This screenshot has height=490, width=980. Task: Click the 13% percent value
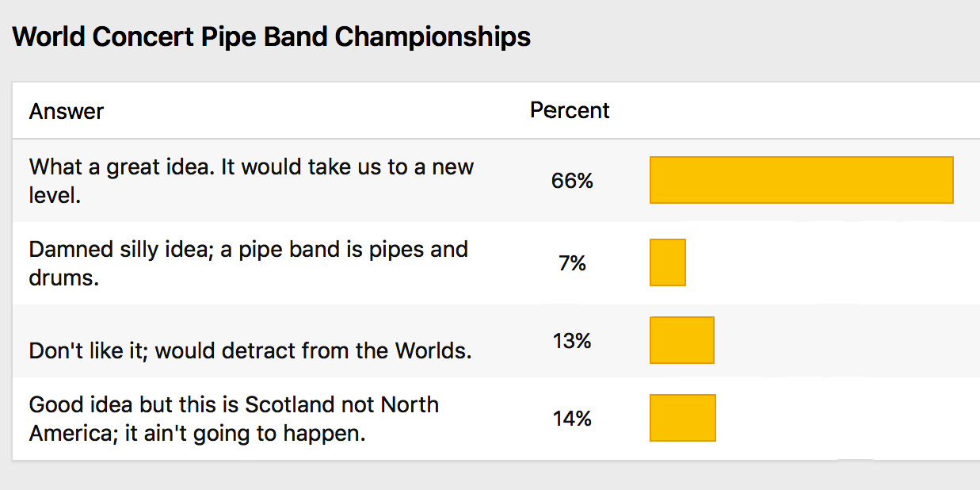[x=572, y=341]
